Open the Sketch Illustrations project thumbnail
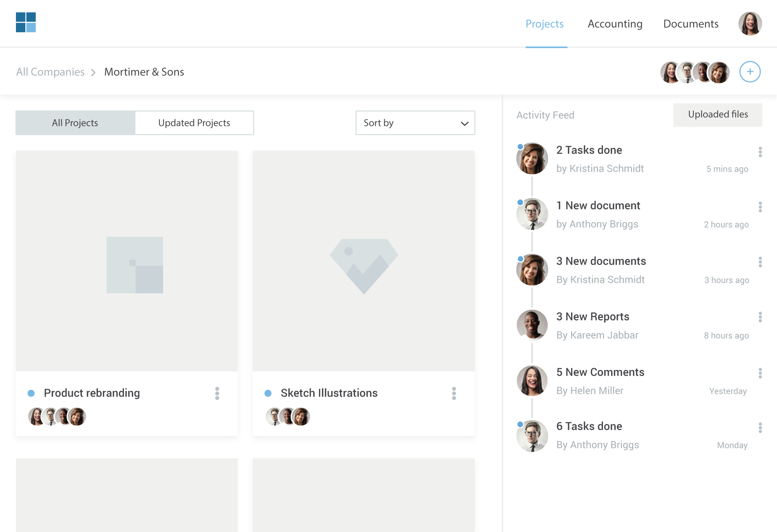 (363, 261)
